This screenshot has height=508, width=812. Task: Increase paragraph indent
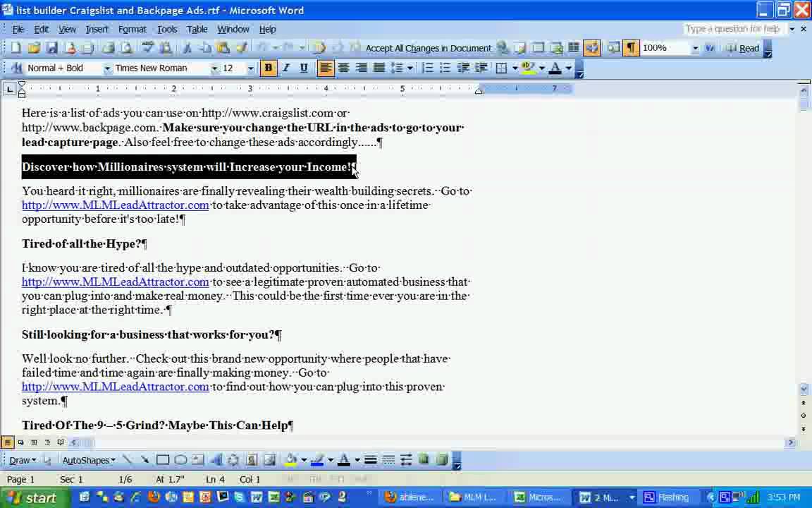click(x=481, y=68)
